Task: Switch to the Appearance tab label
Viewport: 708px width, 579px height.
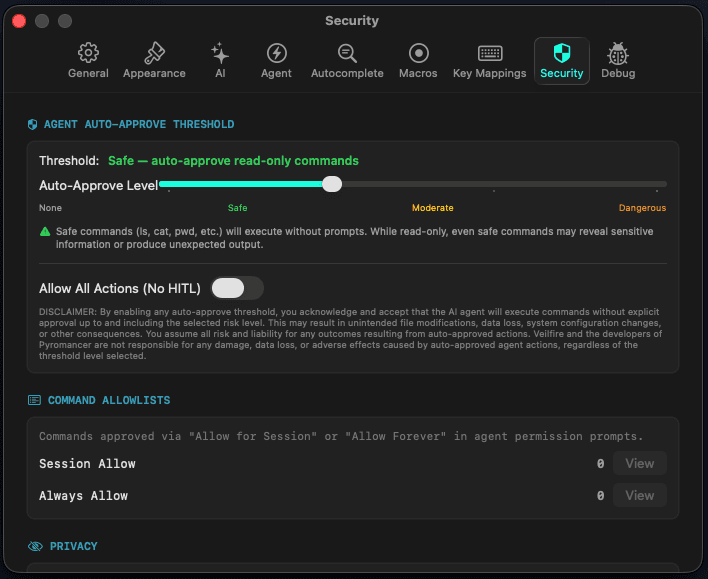Action: point(154,73)
